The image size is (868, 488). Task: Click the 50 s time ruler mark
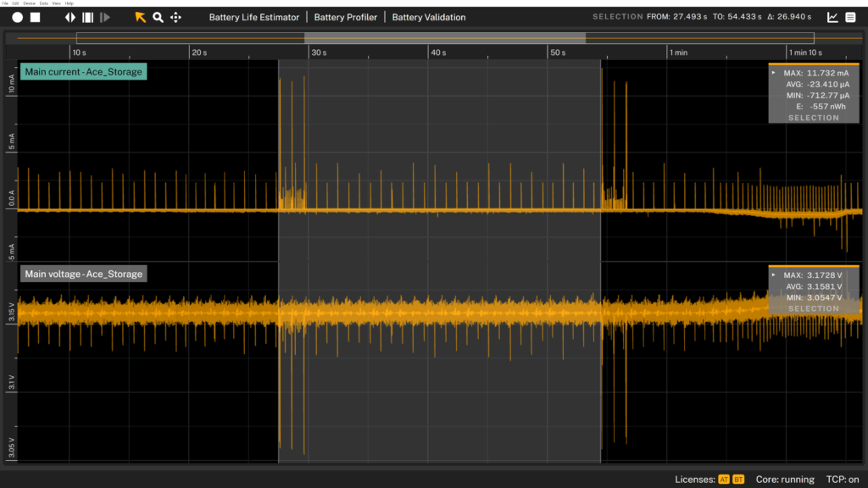click(x=558, y=53)
